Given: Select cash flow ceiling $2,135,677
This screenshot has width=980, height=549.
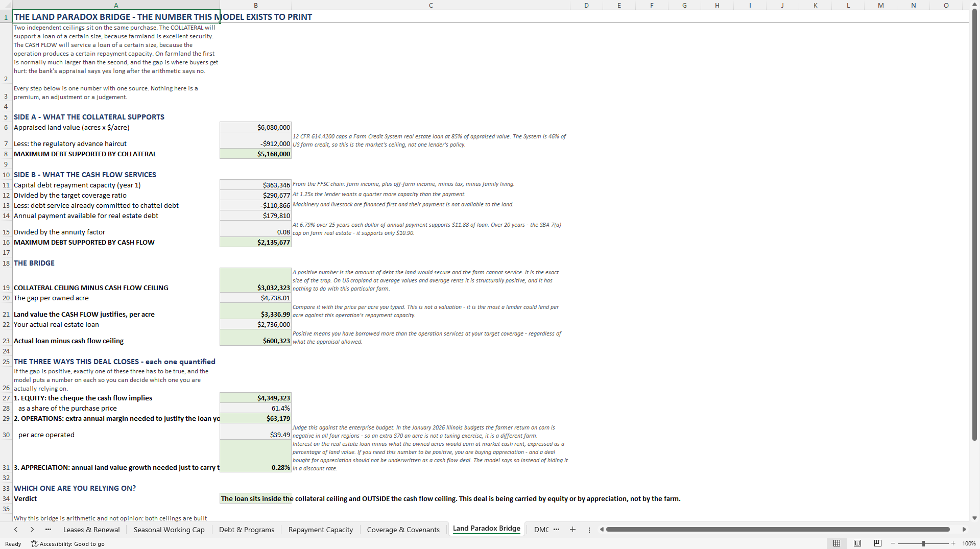Looking at the screenshot, I should [256, 242].
